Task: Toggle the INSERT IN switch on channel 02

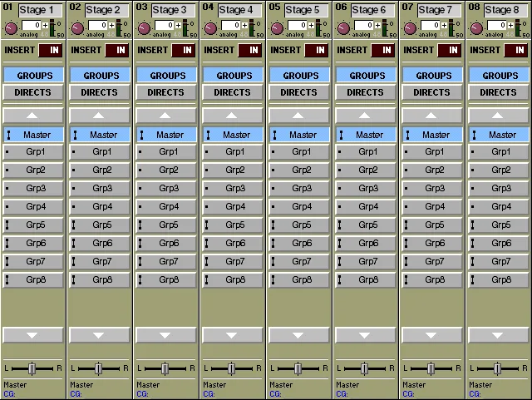Action: [117, 50]
